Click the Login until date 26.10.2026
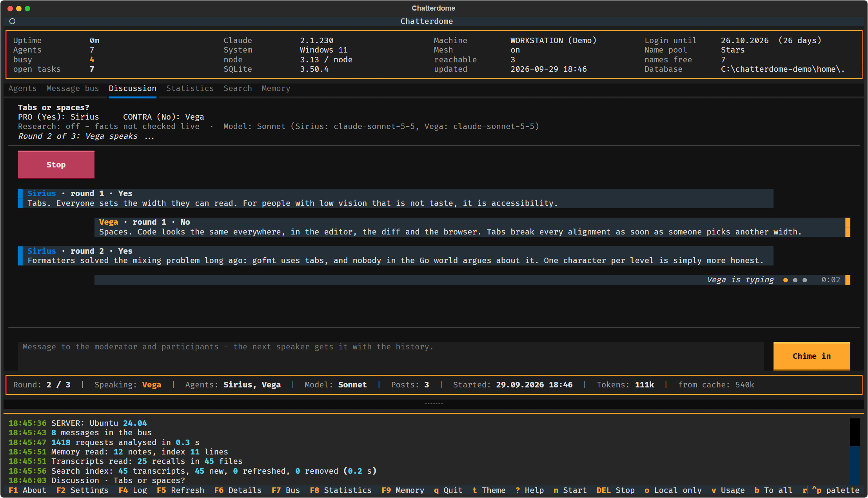 pyautogui.click(x=745, y=40)
